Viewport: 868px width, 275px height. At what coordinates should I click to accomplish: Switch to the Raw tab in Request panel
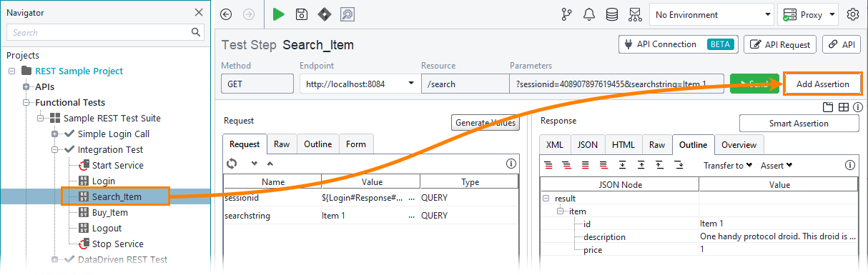click(282, 144)
